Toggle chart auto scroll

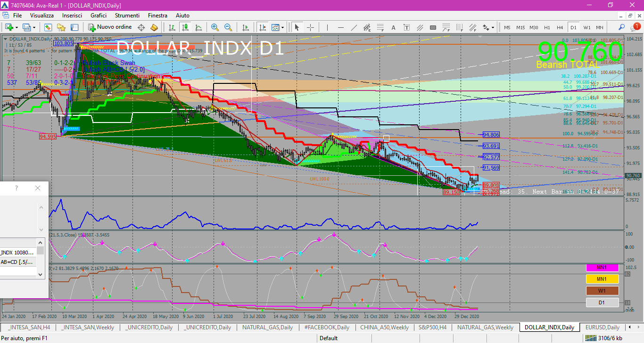[245, 27]
